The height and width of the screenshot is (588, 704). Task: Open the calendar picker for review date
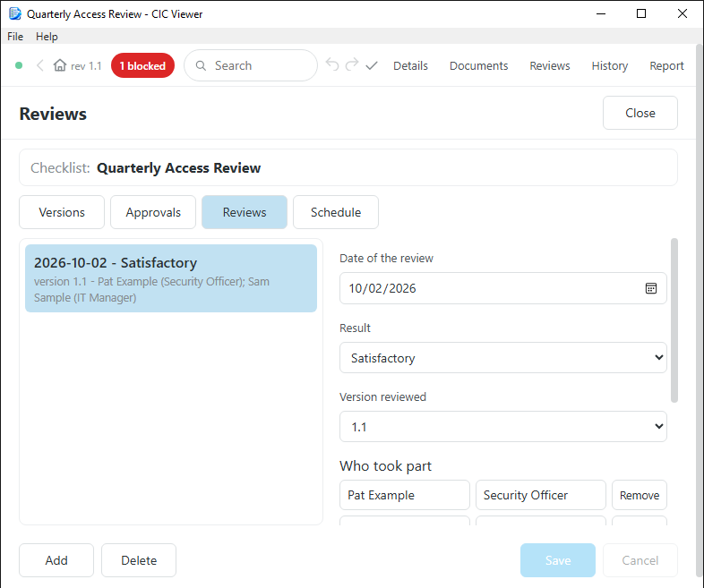(650, 288)
